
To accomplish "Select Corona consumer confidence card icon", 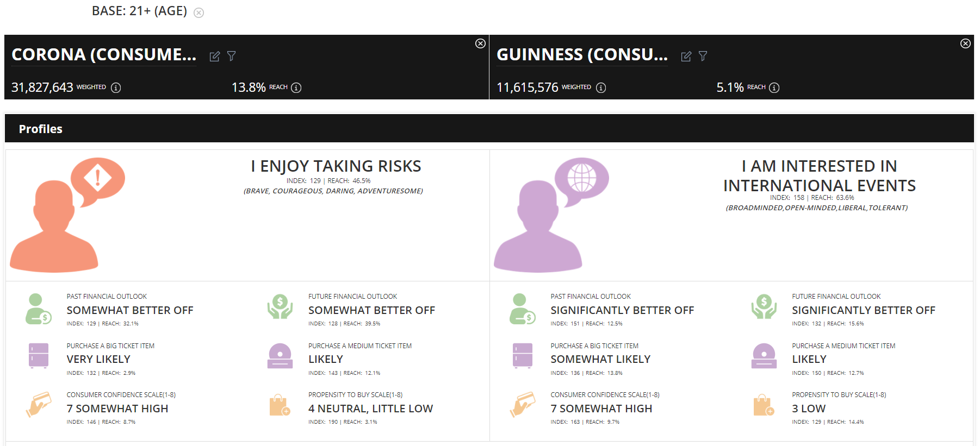I will [39, 405].
